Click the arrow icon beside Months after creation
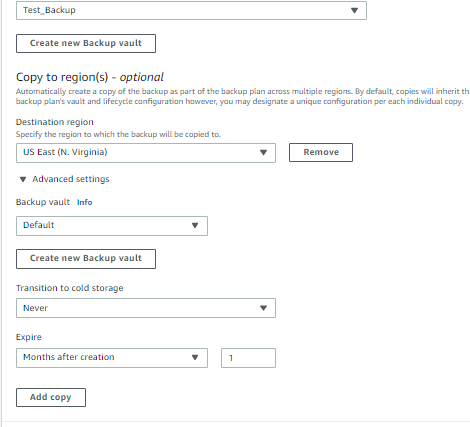The image size is (470, 427). 195,357
